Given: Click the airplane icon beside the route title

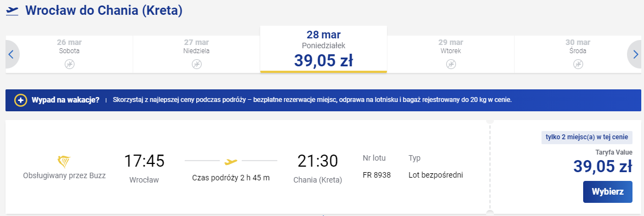Looking at the screenshot, I should pos(12,10).
